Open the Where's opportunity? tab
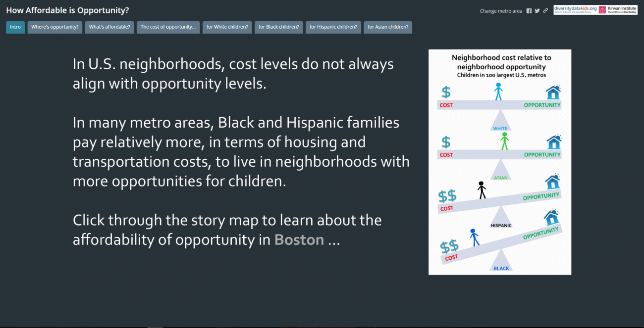Screen dimensions: 644x328 click(x=55, y=27)
